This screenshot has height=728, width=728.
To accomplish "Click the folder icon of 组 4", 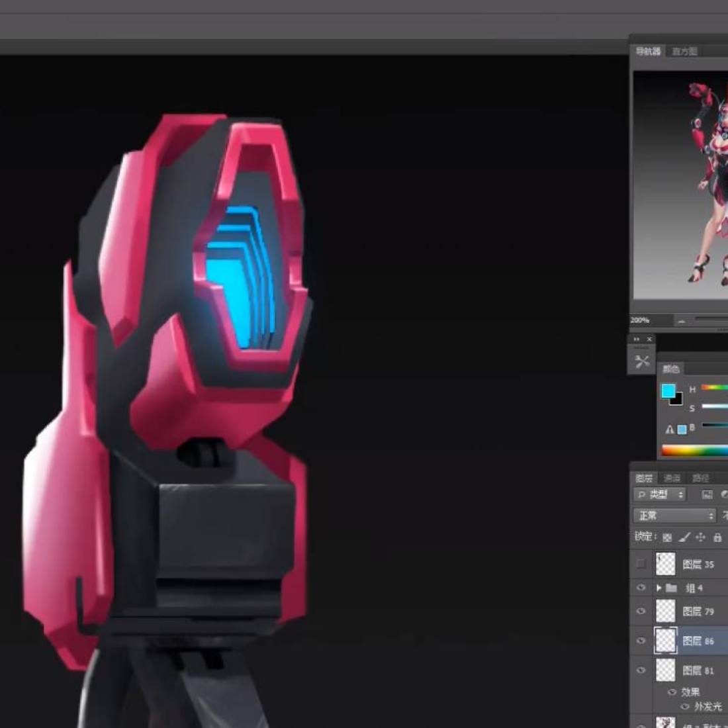I will (x=671, y=588).
